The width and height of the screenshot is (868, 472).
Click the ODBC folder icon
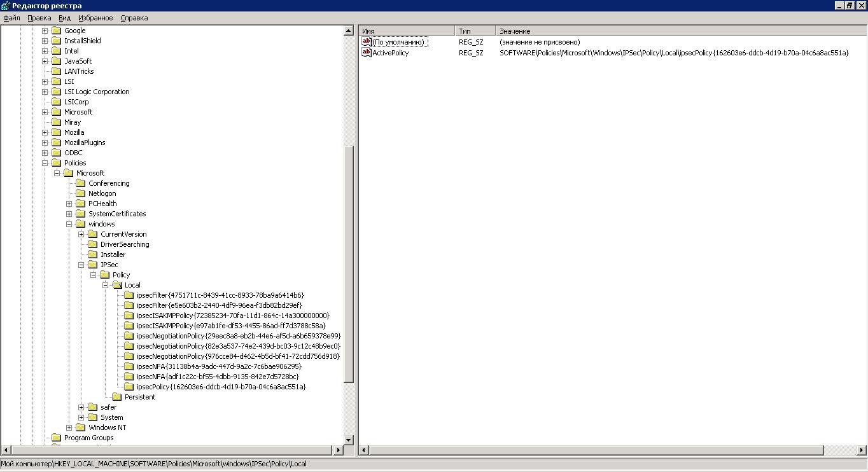click(x=56, y=153)
